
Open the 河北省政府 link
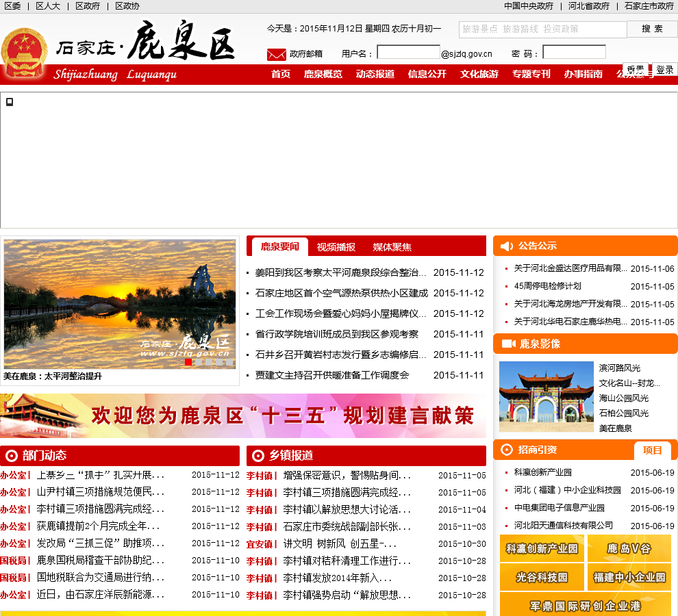click(588, 6)
